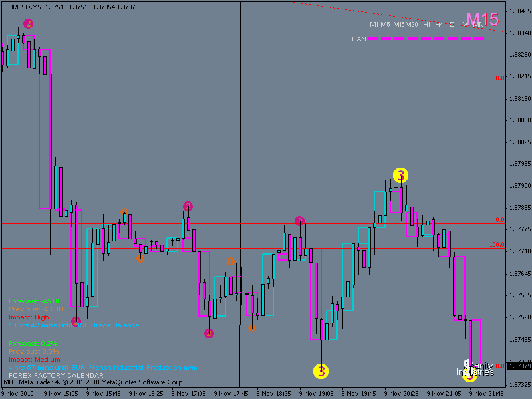Switch to the D1 timeframe label
Image resolution: width=532 pixels, height=399 pixels.
pyautogui.click(x=453, y=25)
